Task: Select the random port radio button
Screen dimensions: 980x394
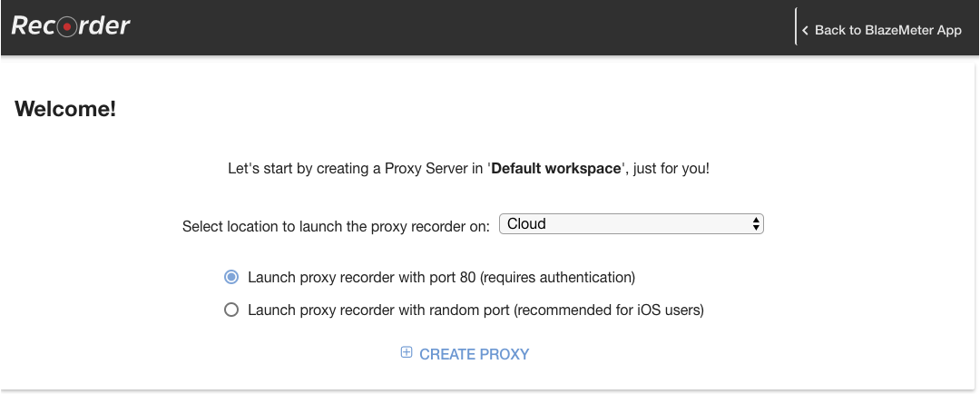Action: click(x=231, y=310)
